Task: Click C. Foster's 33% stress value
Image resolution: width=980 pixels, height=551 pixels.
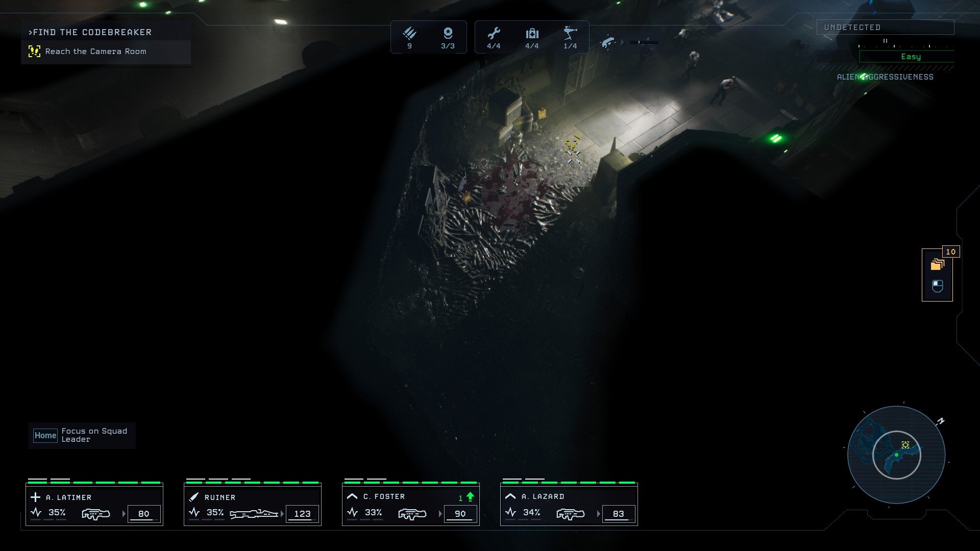Action: point(374,512)
